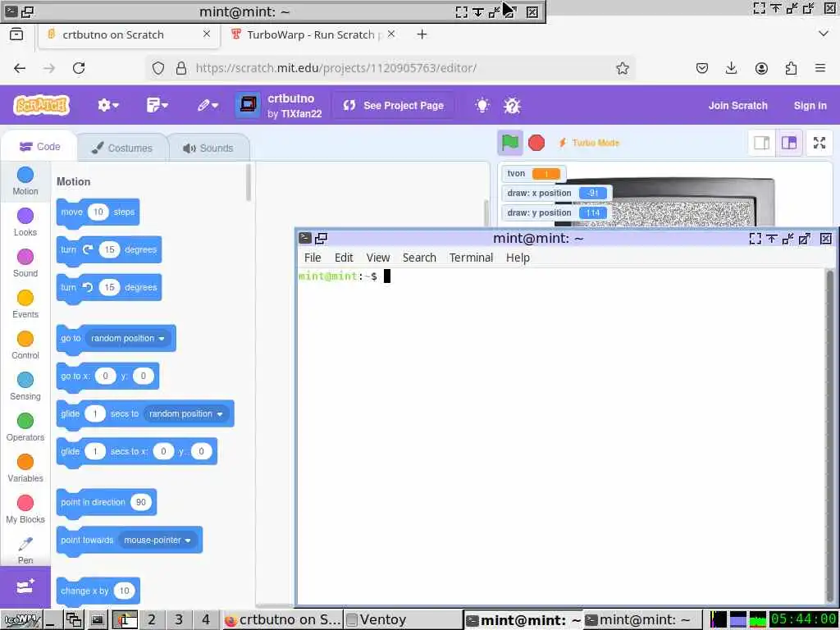
Task: List all tabs chevron in Firefox
Action: click(824, 34)
